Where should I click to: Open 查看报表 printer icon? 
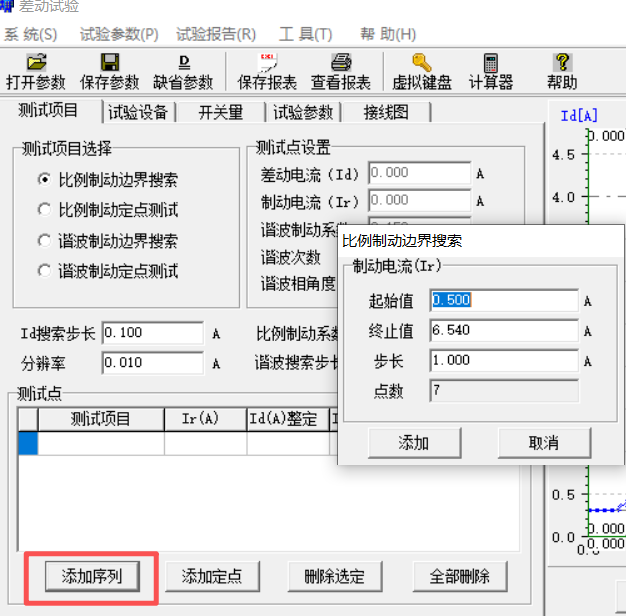point(340,63)
